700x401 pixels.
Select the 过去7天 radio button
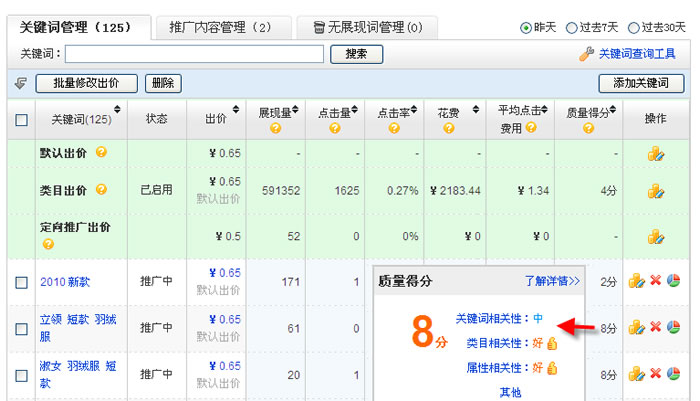pyautogui.click(x=572, y=28)
